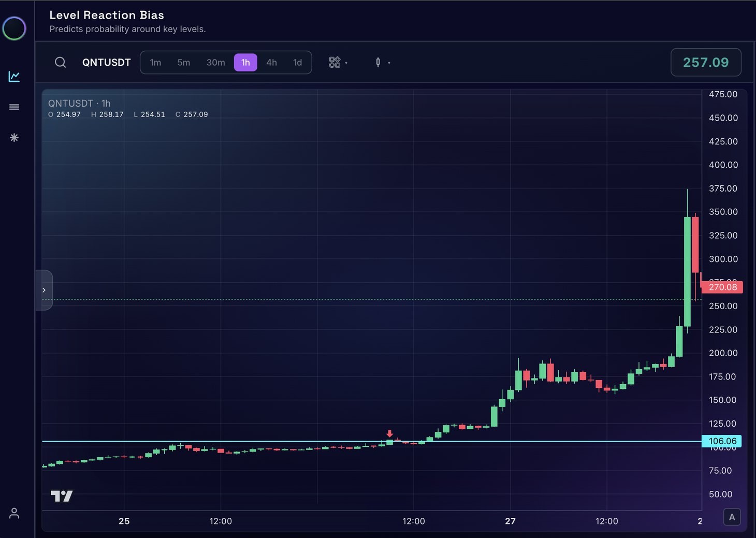Click the 257.09 price badge

[x=706, y=62]
